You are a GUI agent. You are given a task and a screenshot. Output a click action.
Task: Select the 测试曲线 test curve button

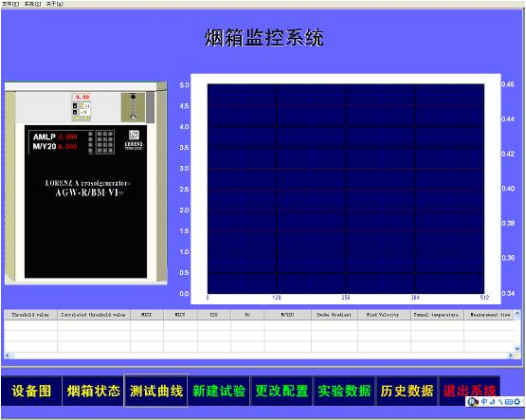point(156,391)
